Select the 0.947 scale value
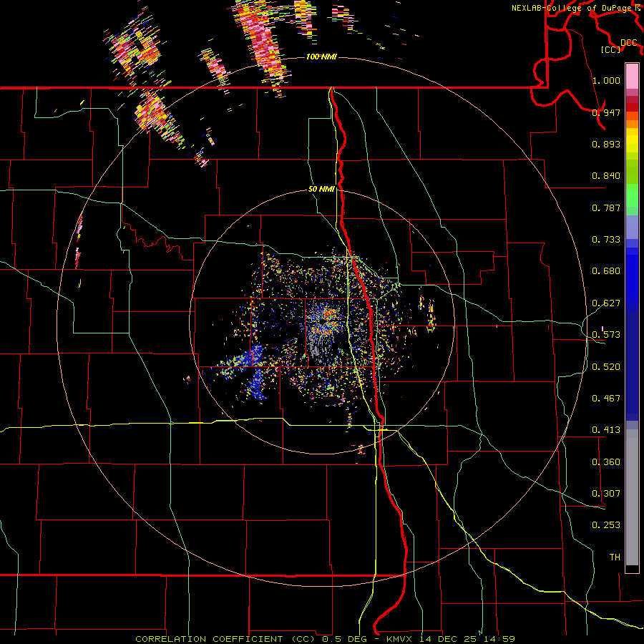Image resolution: width=644 pixels, height=644 pixels. point(606,112)
